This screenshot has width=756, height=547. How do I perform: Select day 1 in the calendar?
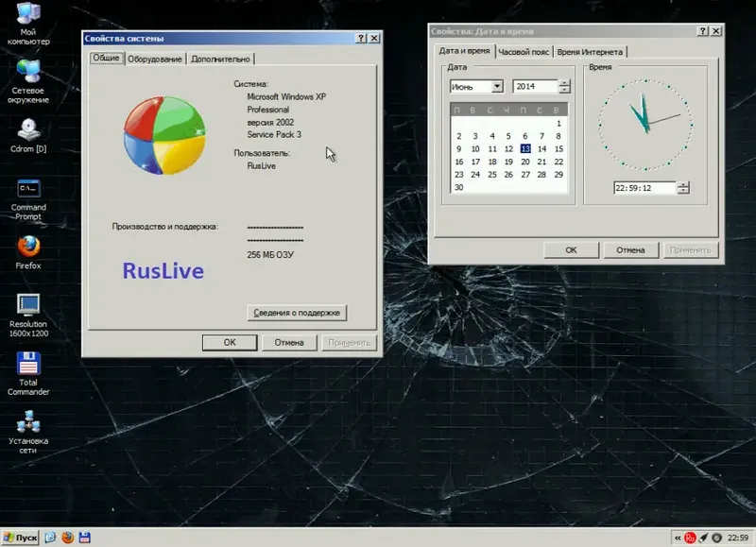[558, 124]
